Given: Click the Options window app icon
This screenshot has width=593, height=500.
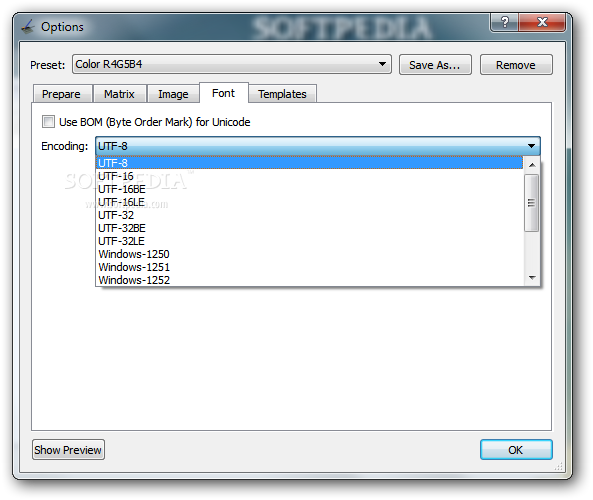Looking at the screenshot, I should pyautogui.click(x=28, y=27).
